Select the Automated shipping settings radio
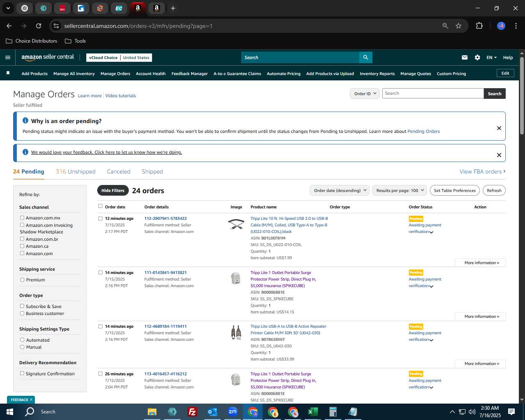 click(x=22, y=340)
